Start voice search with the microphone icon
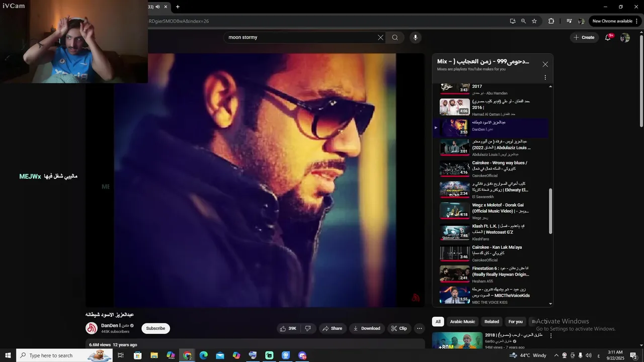Screen dimensions: 644x362 (x=415, y=37)
